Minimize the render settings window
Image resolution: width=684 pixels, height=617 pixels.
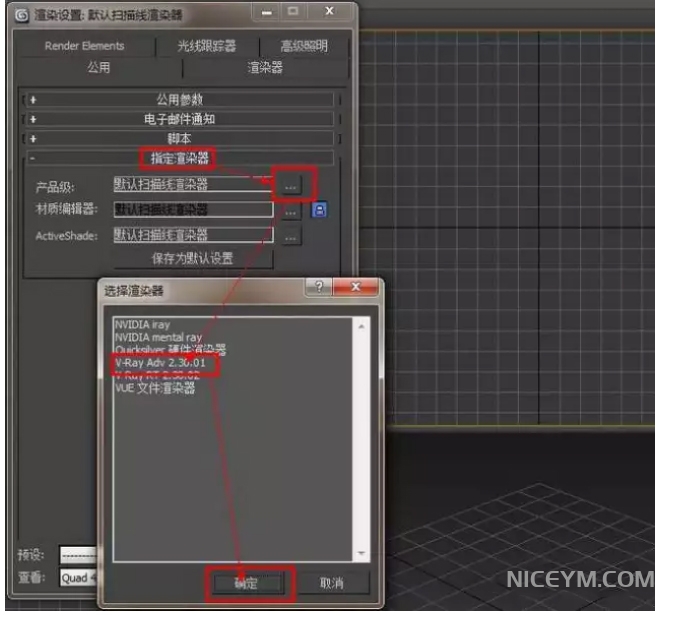pyautogui.click(x=267, y=12)
